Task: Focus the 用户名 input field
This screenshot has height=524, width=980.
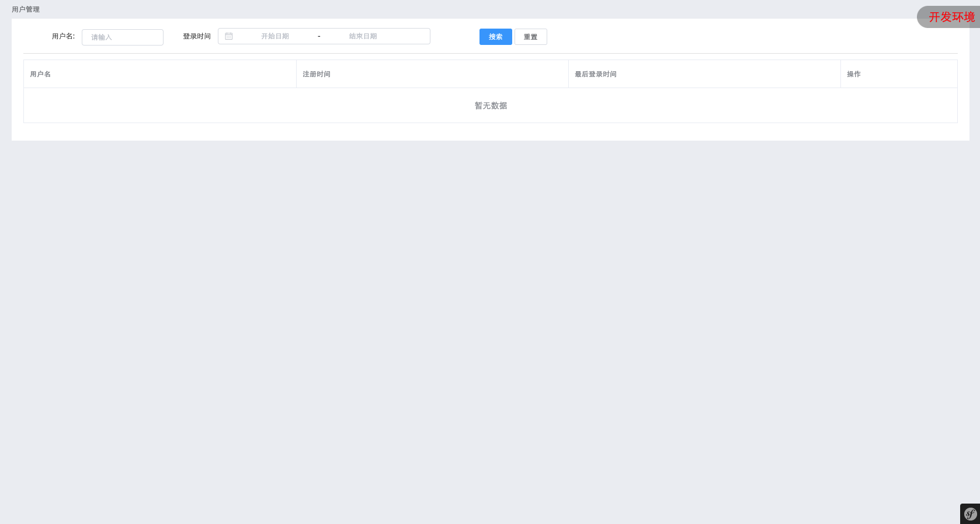Action: point(123,37)
